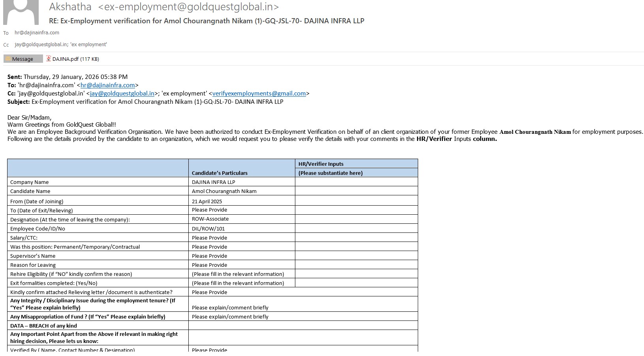
Task: Click the HR/Verifier input cell for Candidate Name
Action: pyautogui.click(x=356, y=191)
